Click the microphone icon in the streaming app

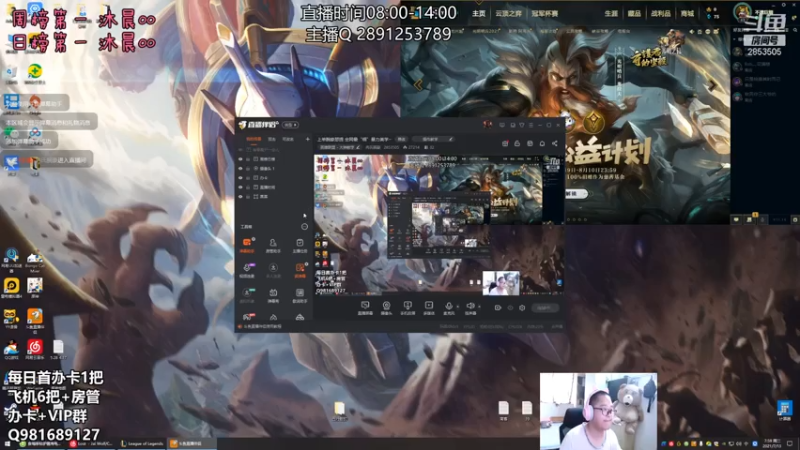[x=448, y=307]
